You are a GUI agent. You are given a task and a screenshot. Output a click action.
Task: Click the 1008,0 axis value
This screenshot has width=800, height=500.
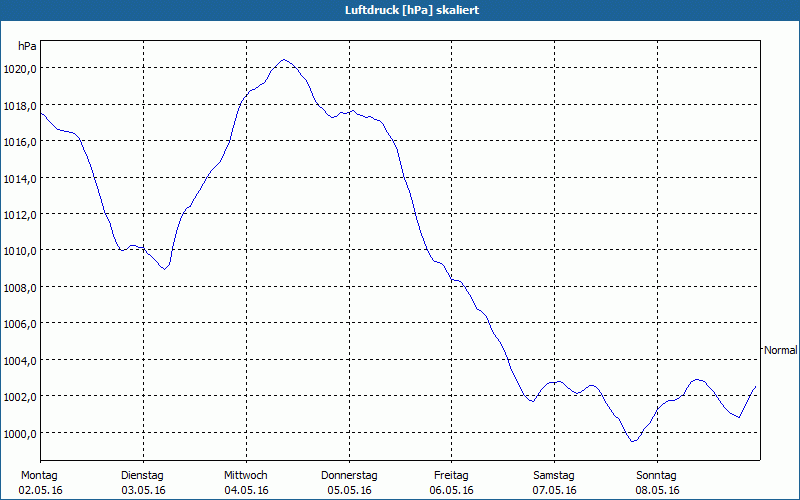20,288
